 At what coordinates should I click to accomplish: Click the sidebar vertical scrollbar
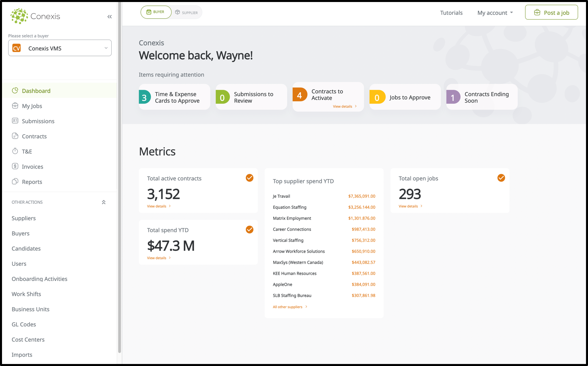click(119, 178)
